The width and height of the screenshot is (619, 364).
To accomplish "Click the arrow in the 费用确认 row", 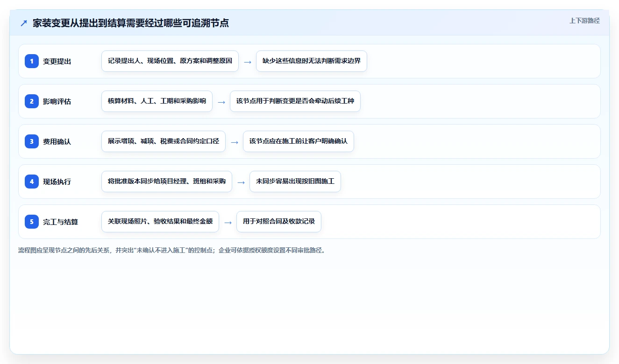I will (x=235, y=142).
